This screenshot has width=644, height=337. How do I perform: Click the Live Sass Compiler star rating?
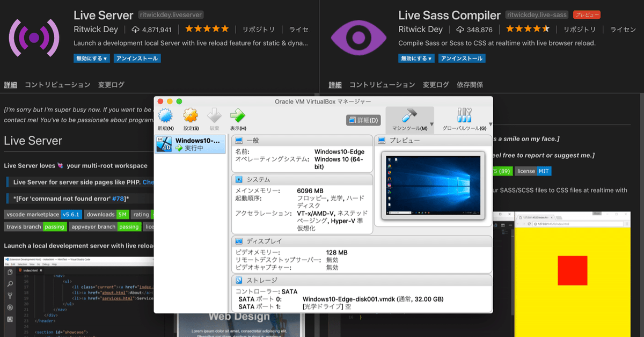pyautogui.click(x=528, y=30)
